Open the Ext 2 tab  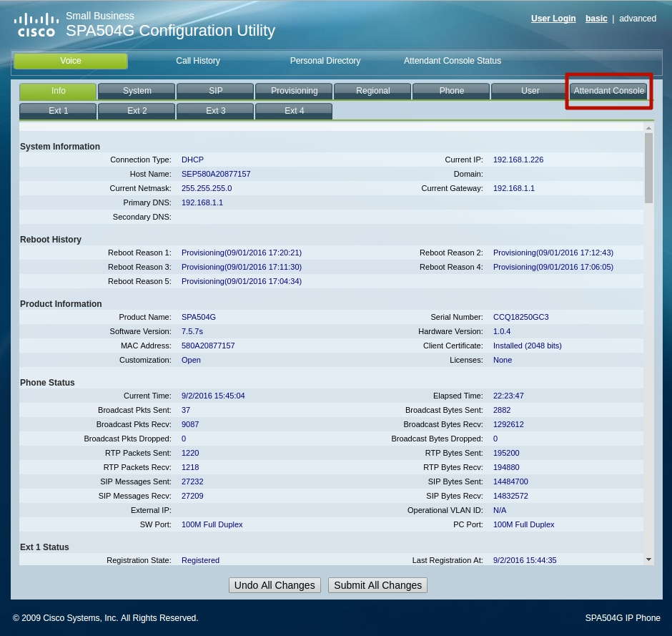point(137,111)
